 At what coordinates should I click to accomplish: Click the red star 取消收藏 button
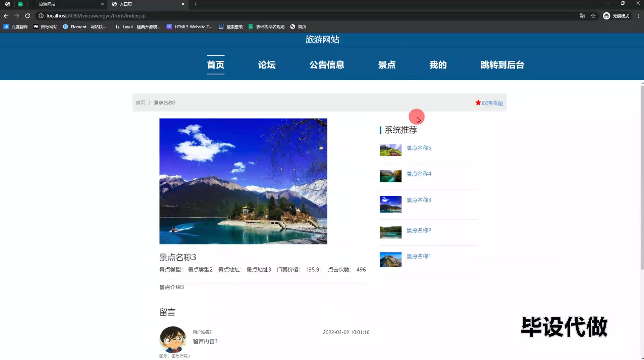(489, 103)
